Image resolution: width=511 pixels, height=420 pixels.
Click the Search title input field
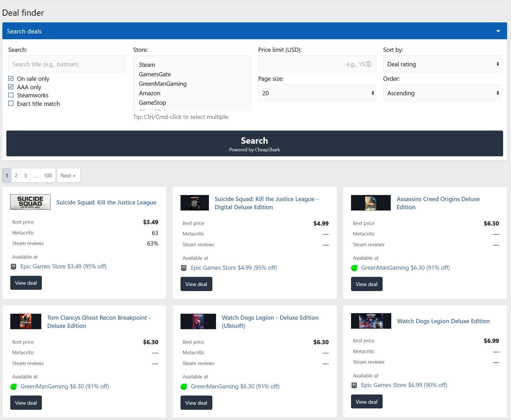tap(67, 64)
